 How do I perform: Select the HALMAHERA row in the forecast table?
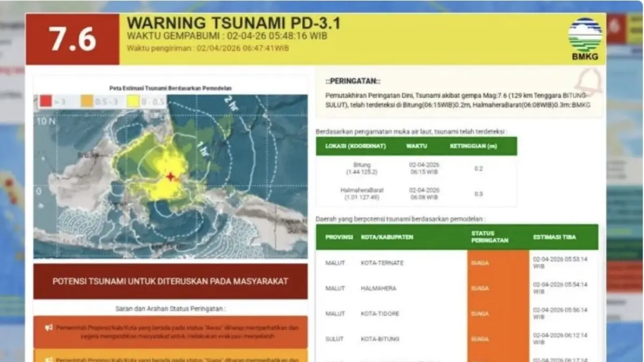tap(457, 288)
